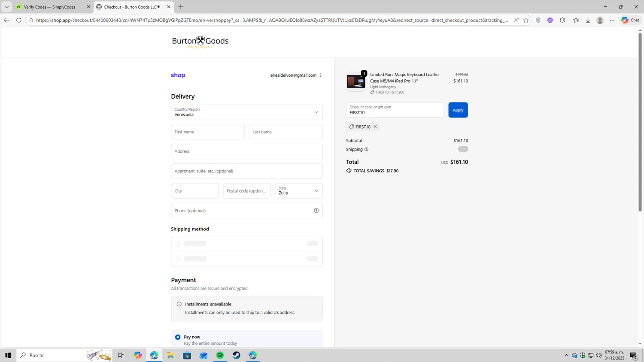The height and width of the screenshot is (362, 644).
Task: Add this page to favorites
Action: point(526,20)
